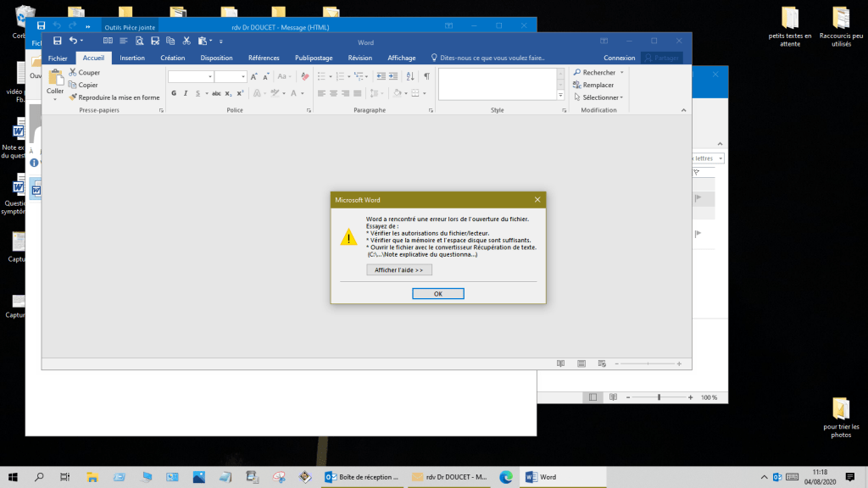Click the Windows Start button

tap(13, 477)
